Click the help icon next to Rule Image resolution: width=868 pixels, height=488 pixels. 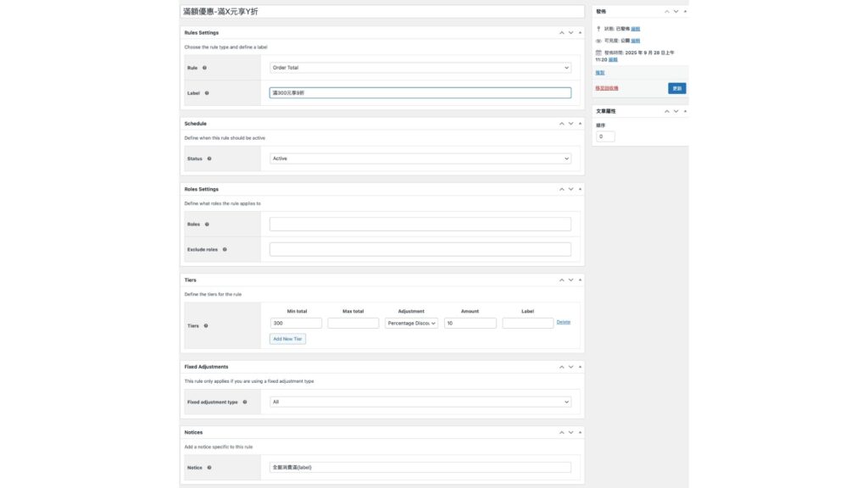point(205,68)
